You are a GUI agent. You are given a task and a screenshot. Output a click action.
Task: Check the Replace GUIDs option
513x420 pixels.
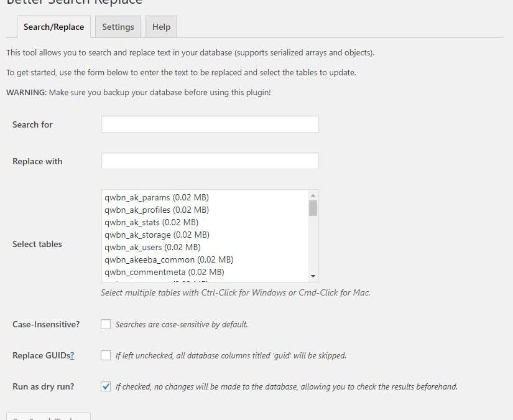tap(106, 355)
